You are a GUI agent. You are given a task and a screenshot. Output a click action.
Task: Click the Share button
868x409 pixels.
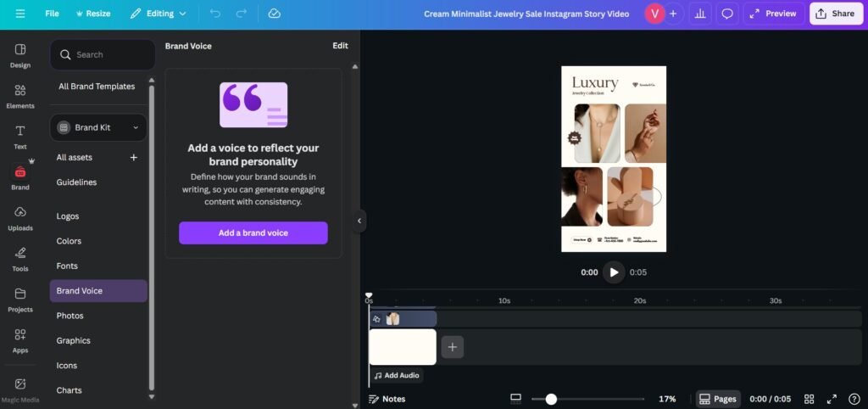[x=836, y=14]
